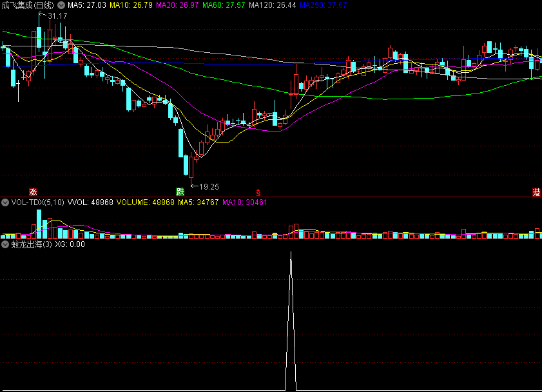Select MA5: 27.03 moving average label

(87, 5)
